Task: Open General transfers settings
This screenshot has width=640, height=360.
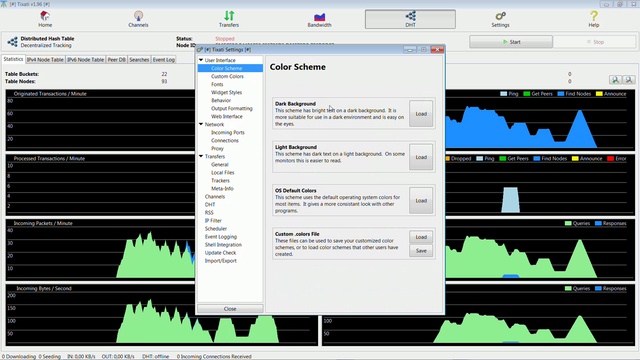Action: coord(220,164)
